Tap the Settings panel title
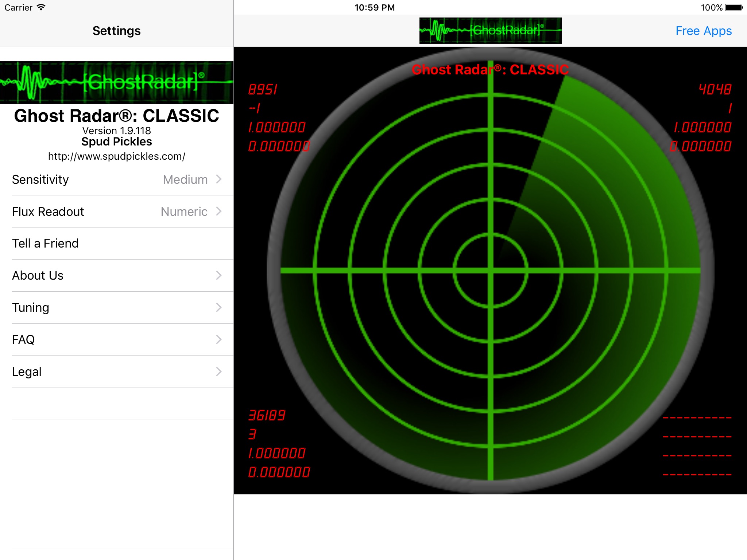747x560 pixels. [117, 31]
